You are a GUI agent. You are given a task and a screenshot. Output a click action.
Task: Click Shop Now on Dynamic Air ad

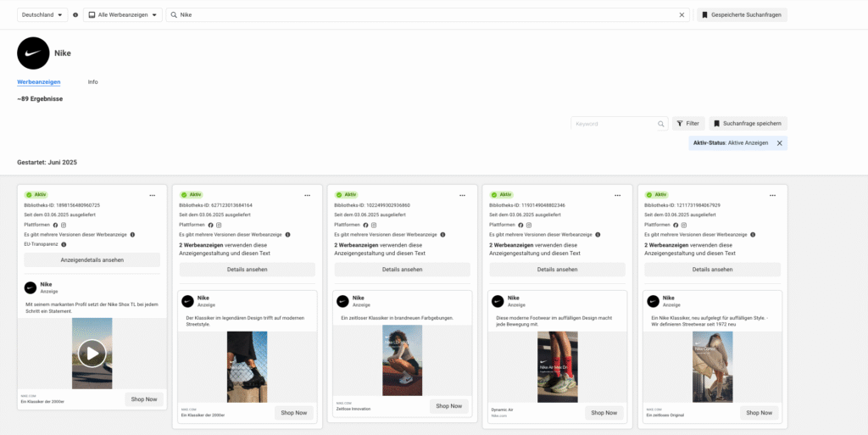coord(604,413)
